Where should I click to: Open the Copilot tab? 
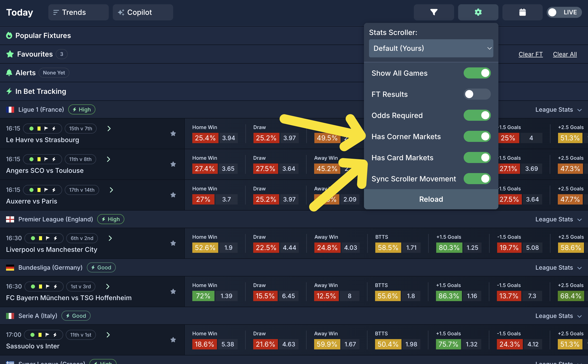143,12
